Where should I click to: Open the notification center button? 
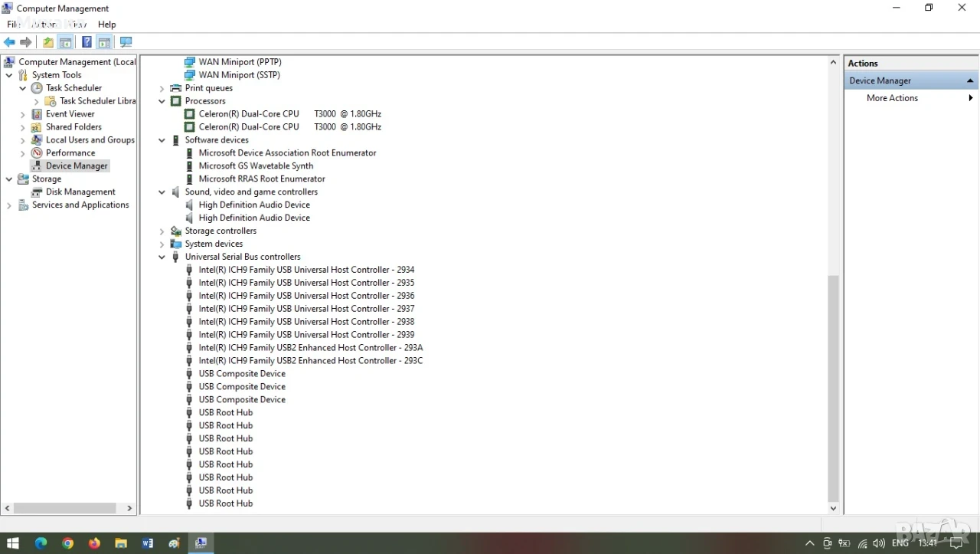pos(956,543)
